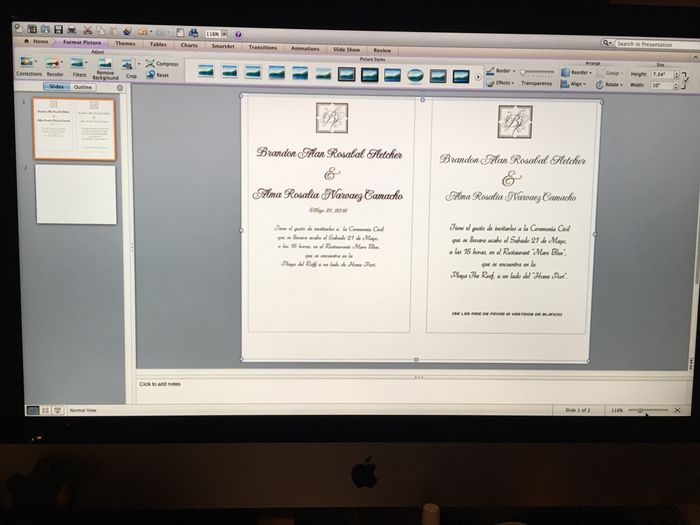Open the Effects dropdown
This screenshot has width=700, height=525.
500,83
